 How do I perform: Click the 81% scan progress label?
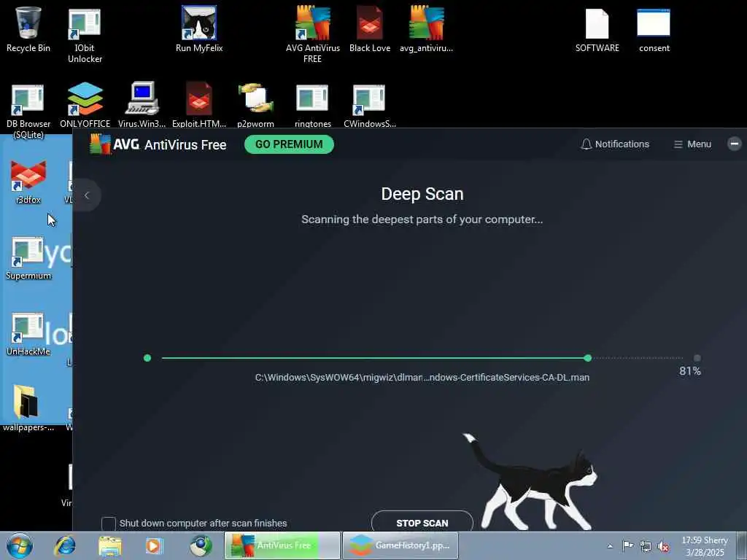point(690,371)
